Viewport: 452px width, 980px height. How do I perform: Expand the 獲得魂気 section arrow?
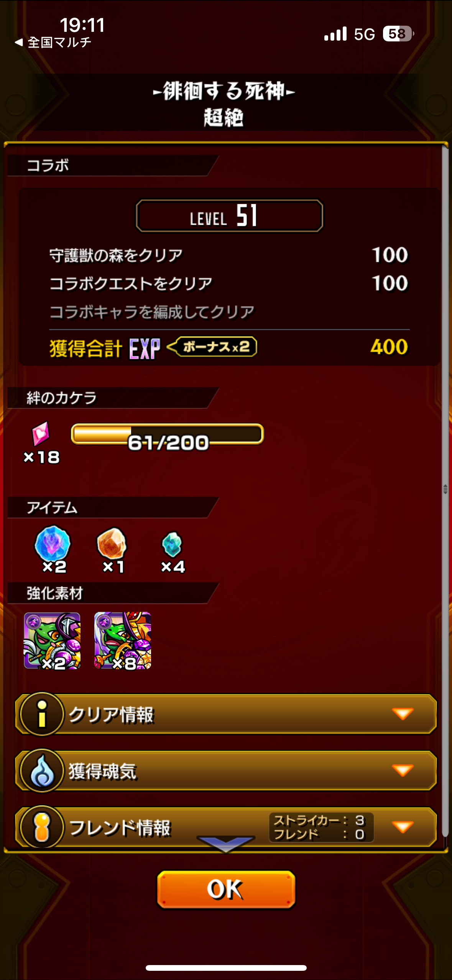(x=403, y=770)
